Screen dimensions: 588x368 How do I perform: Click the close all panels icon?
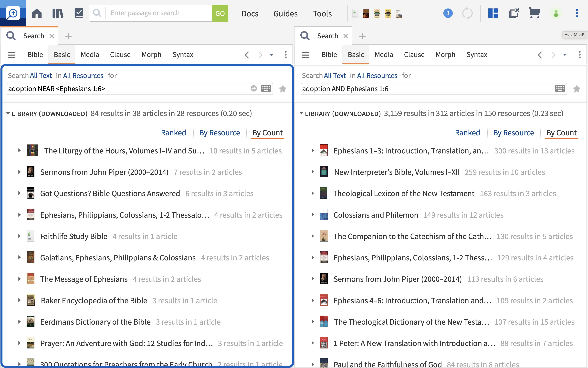point(514,13)
